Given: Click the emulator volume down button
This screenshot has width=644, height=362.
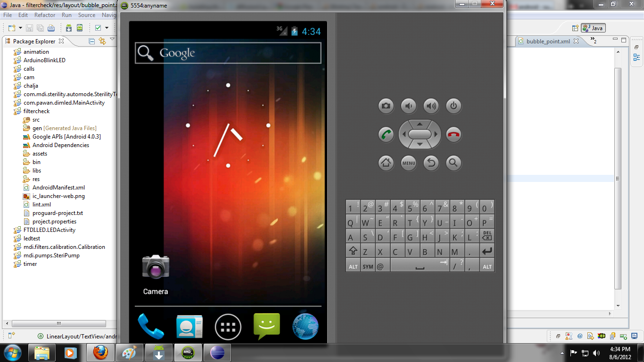Looking at the screenshot, I should click(409, 106).
